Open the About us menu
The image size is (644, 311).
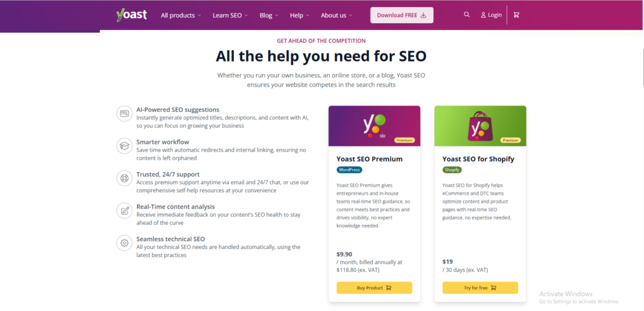click(x=336, y=15)
